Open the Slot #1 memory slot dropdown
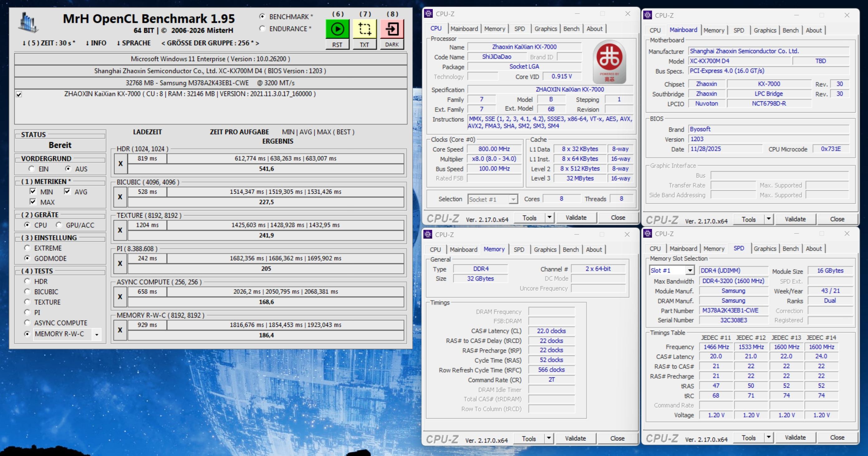The height and width of the screenshot is (456, 868). click(x=690, y=271)
